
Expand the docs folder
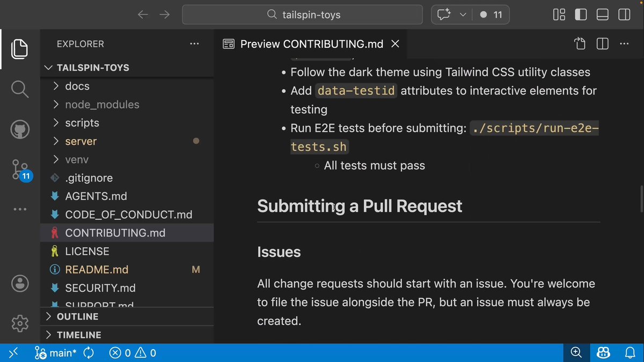click(x=127, y=86)
